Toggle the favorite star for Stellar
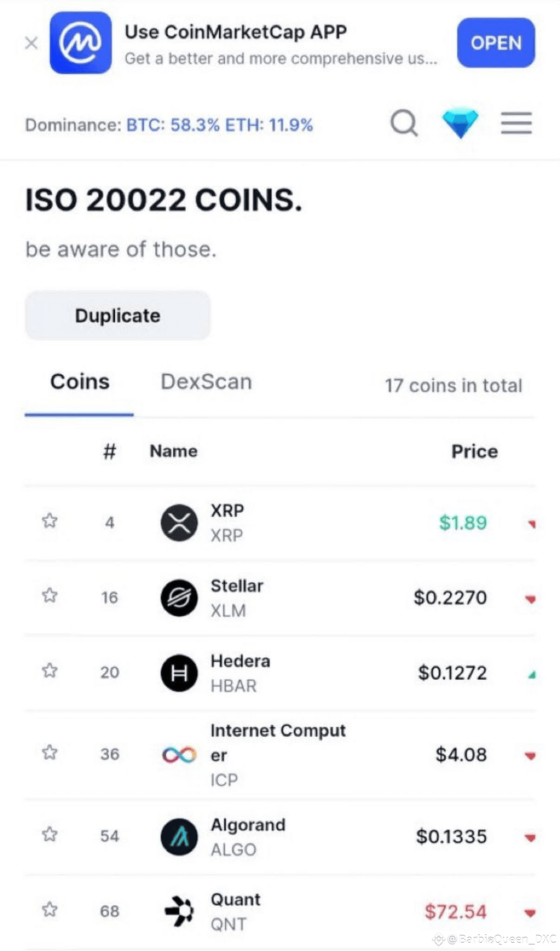 pos(50,595)
